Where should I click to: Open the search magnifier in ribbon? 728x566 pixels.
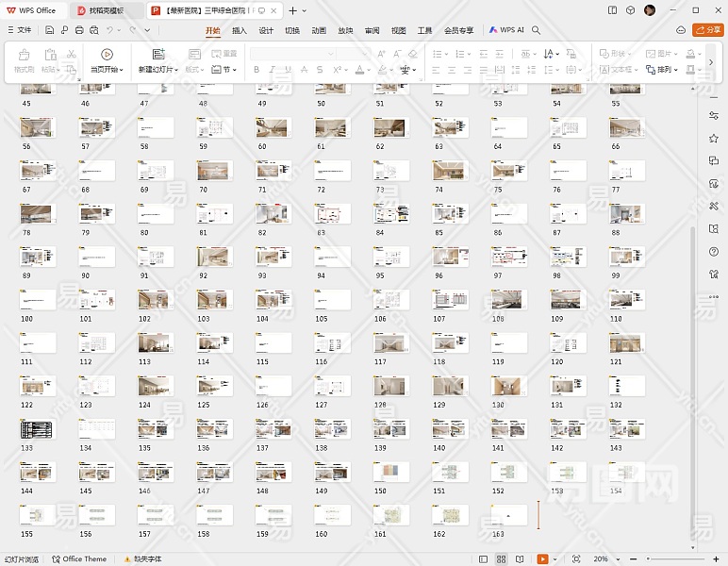[x=537, y=30]
